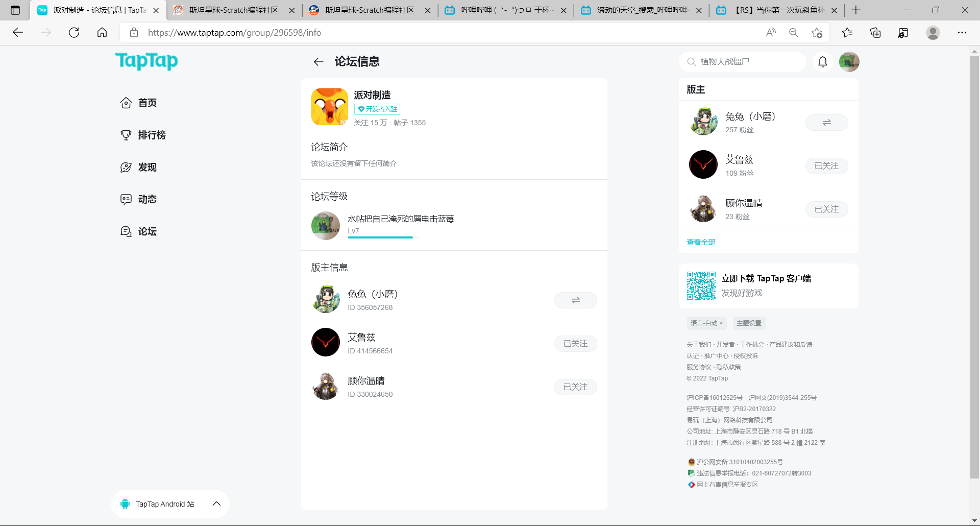Click 艾鲁兹 avatar in 版主 sidebar
The height and width of the screenshot is (526, 980).
point(703,164)
